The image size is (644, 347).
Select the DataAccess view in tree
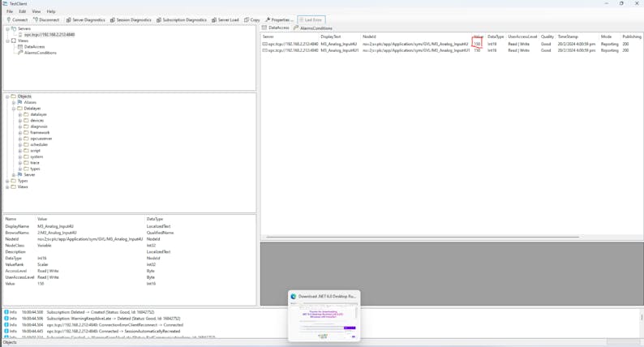34,47
